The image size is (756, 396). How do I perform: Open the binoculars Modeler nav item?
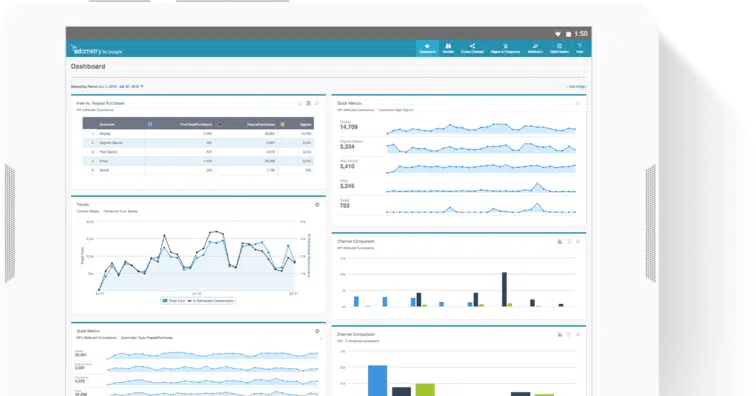448,48
